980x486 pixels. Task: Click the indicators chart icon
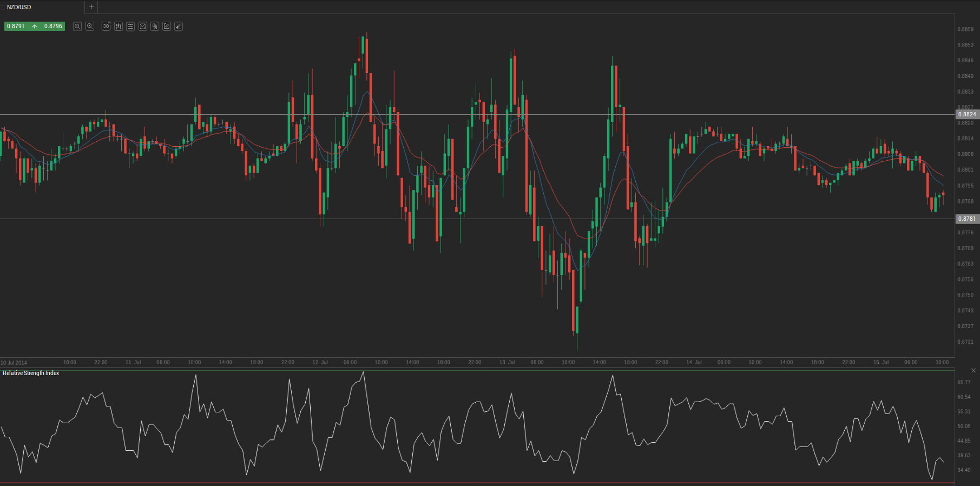143,27
